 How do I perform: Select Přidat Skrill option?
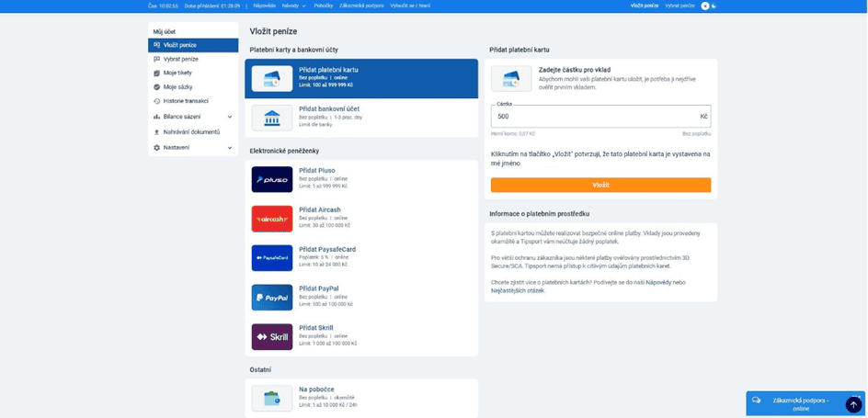pos(361,337)
